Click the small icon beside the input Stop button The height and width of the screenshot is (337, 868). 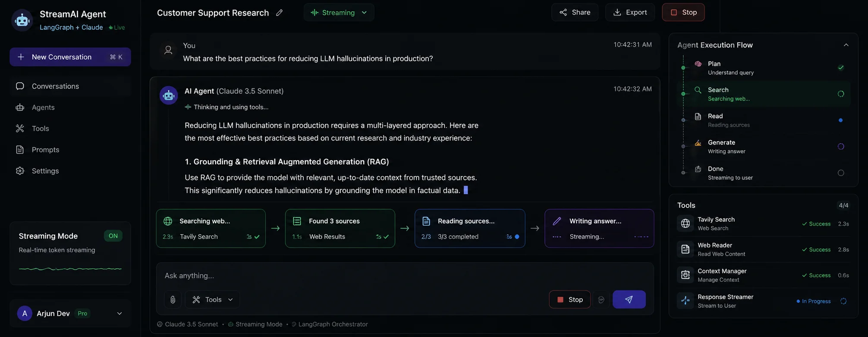(x=601, y=299)
